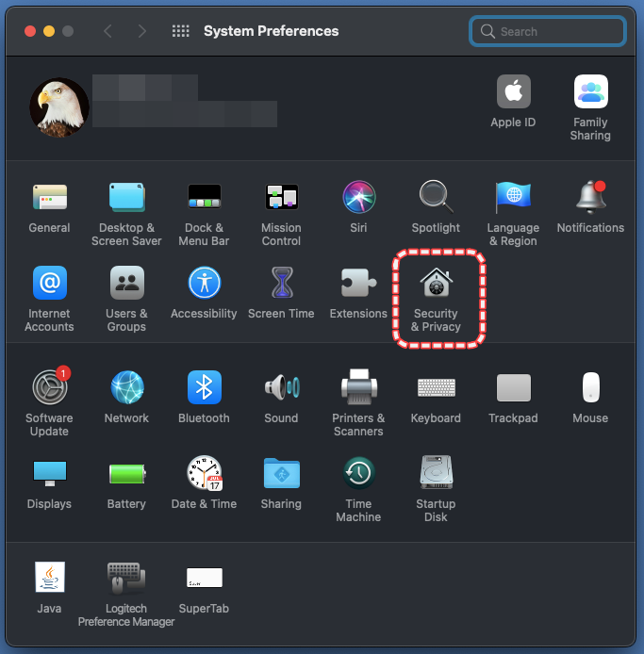Click the bald eagle profile picture
This screenshot has width=644, height=654.
tap(59, 107)
